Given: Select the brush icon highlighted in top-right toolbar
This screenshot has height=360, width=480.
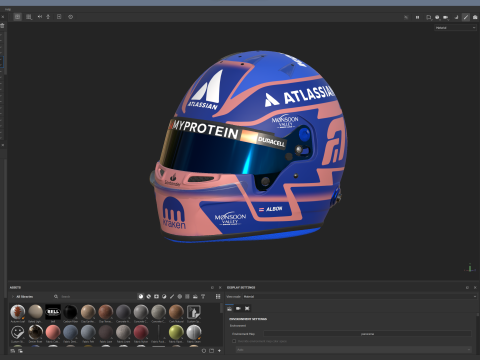Looking at the screenshot, I should click(466, 17).
